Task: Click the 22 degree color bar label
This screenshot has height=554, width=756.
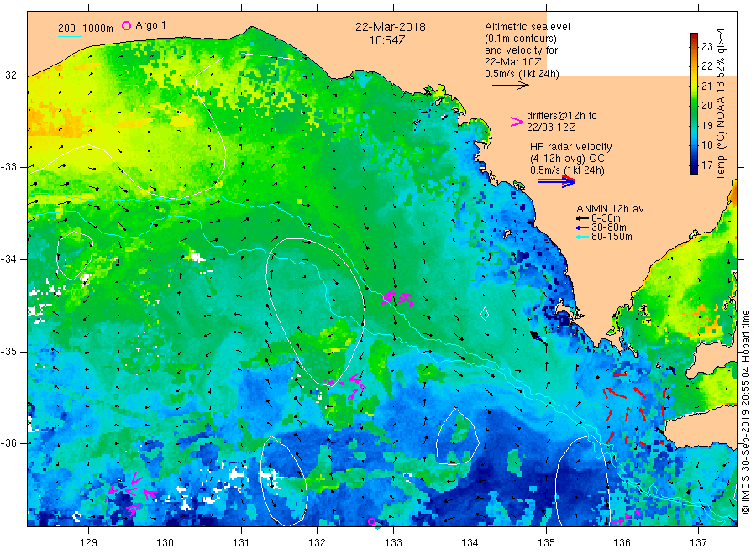Action: (x=706, y=66)
